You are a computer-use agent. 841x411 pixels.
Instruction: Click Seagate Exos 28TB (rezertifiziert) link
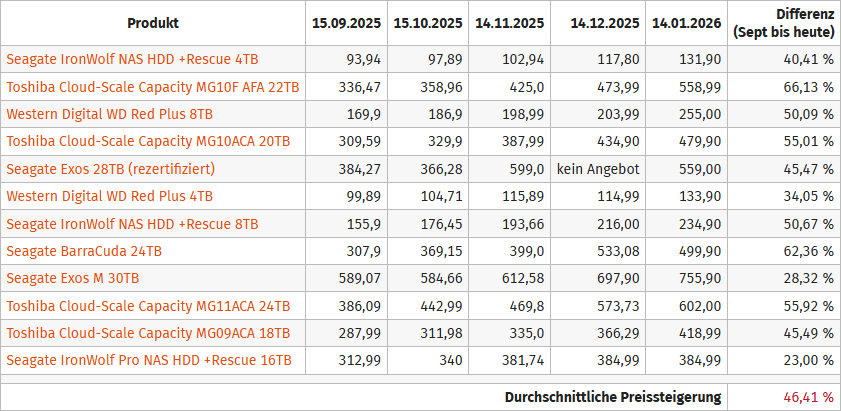click(111, 168)
